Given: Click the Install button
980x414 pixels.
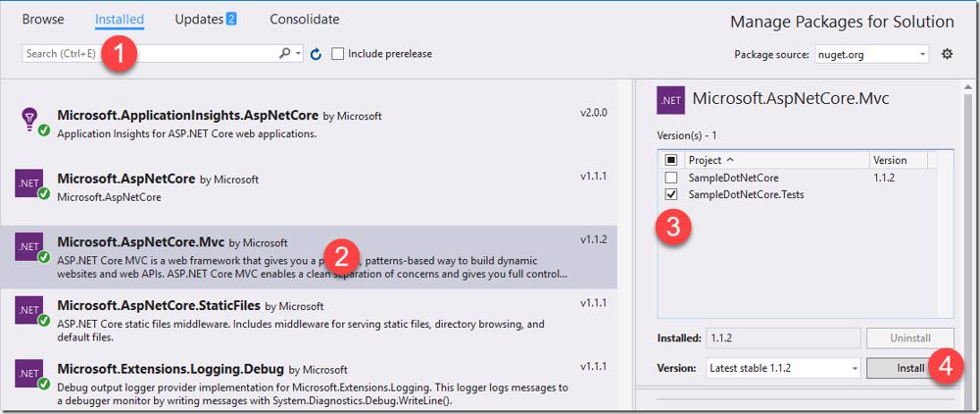Looking at the screenshot, I should pyautogui.click(x=910, y=368).
